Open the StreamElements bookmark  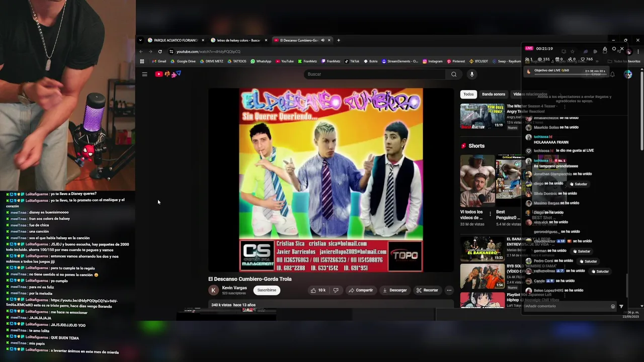click(x=400, y=61)
